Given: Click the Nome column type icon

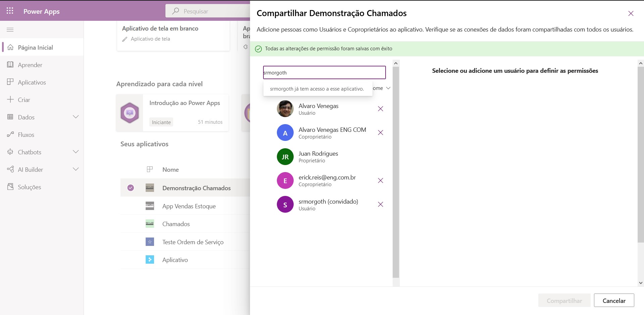Looking at the screenshot, I should tap(150, 169).
